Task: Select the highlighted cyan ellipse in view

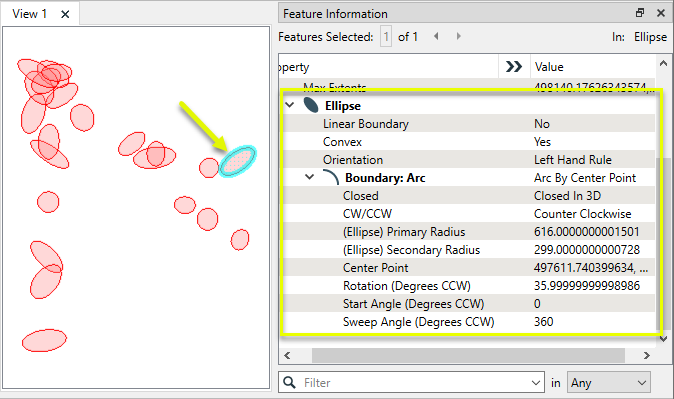Action: (x=237, y=161)
